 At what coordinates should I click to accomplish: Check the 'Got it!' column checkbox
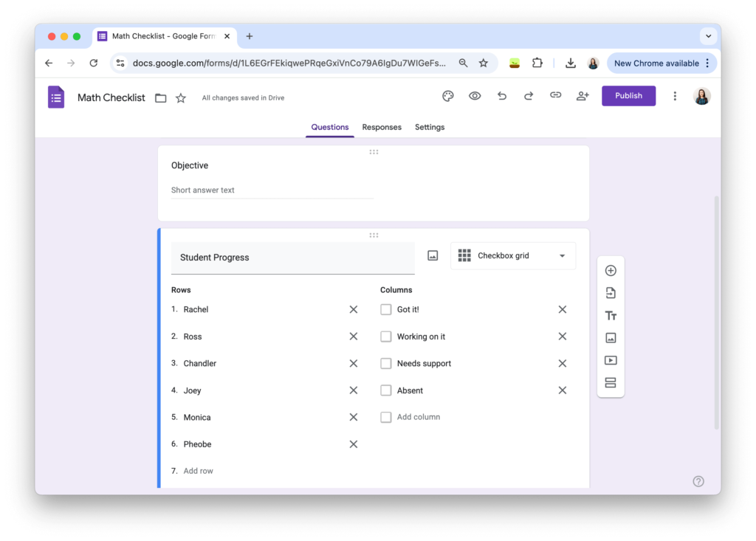tap(385, 309)
